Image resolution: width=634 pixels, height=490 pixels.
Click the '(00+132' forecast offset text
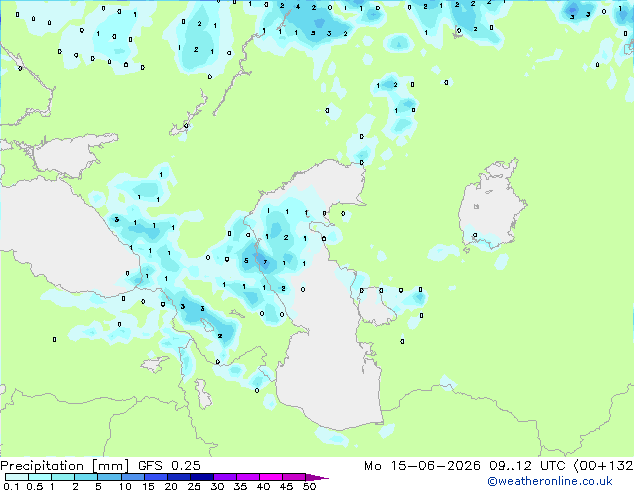tap(603, 466)
